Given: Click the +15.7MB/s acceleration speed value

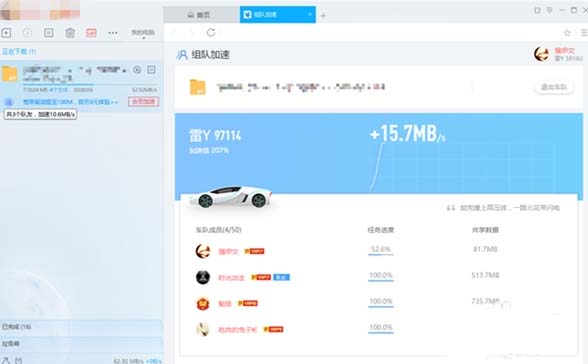Looking at the screenshot, I should [408, 133].
